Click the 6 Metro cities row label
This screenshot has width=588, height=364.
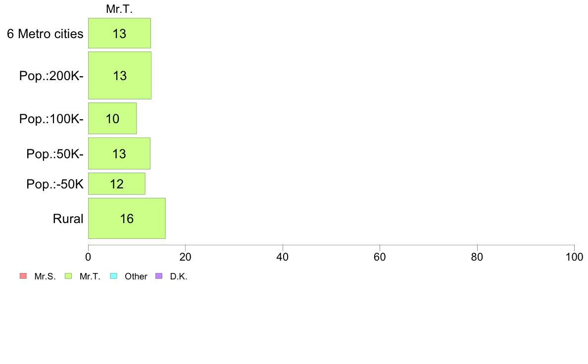click(x=45, y=34)
